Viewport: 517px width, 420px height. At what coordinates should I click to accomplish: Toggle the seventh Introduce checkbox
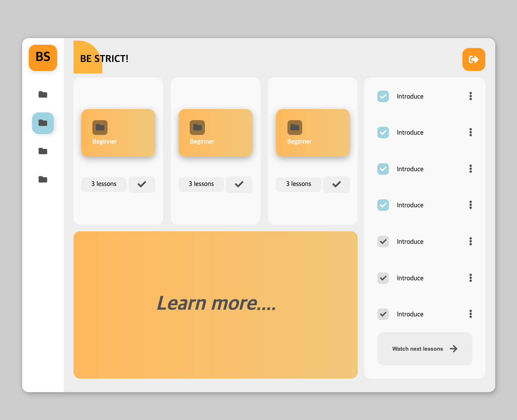383,314
